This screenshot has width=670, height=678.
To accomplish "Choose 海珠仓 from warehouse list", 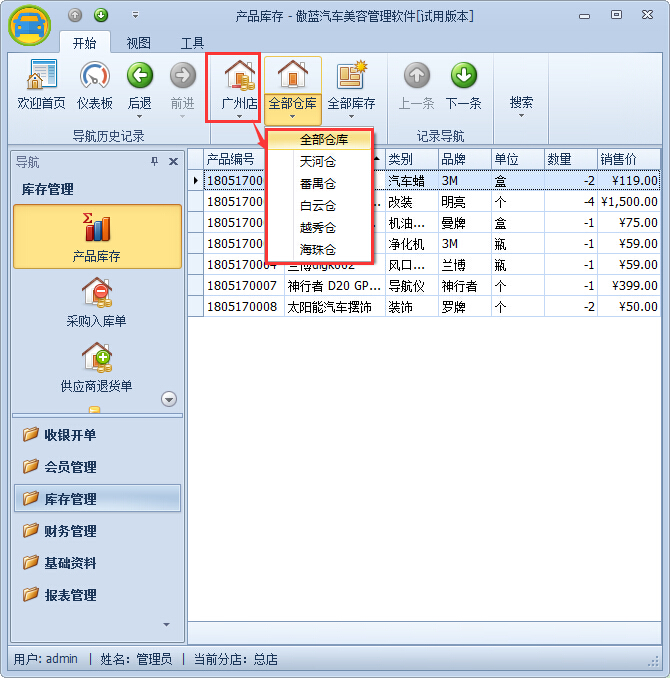I will coord(318,249).
